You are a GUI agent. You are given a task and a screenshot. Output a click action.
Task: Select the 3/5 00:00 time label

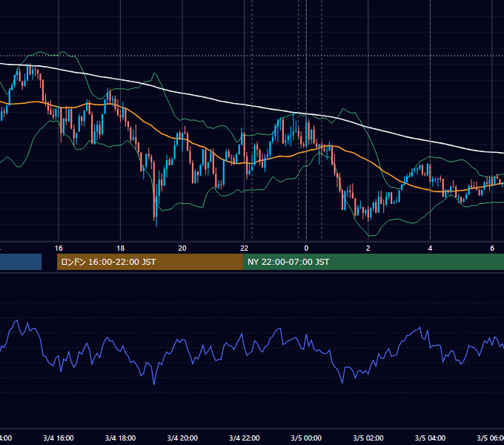click(306, 438)
